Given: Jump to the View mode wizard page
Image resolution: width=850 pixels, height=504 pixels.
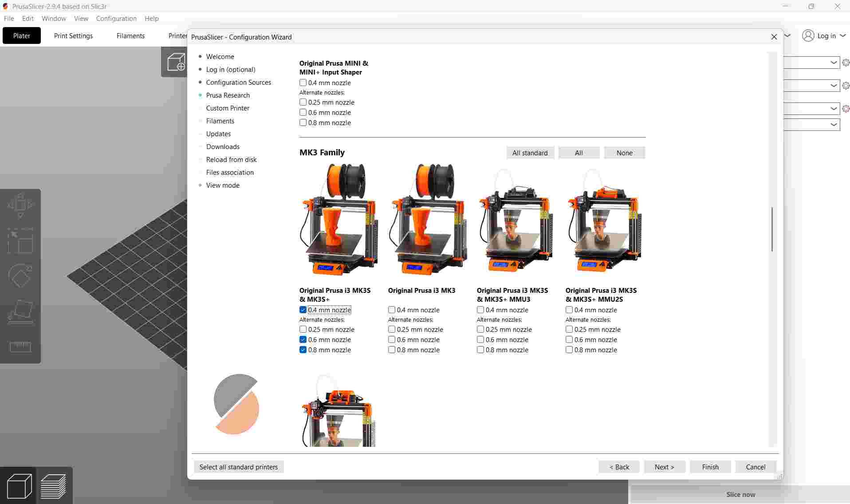Looking at the screenshot, I should tap(223, 185).
